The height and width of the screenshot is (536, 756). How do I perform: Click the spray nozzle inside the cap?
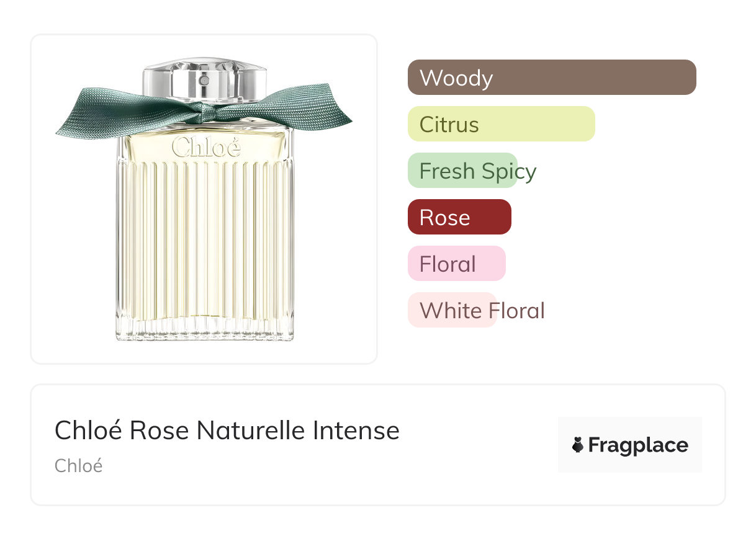[x=204, y=80]
